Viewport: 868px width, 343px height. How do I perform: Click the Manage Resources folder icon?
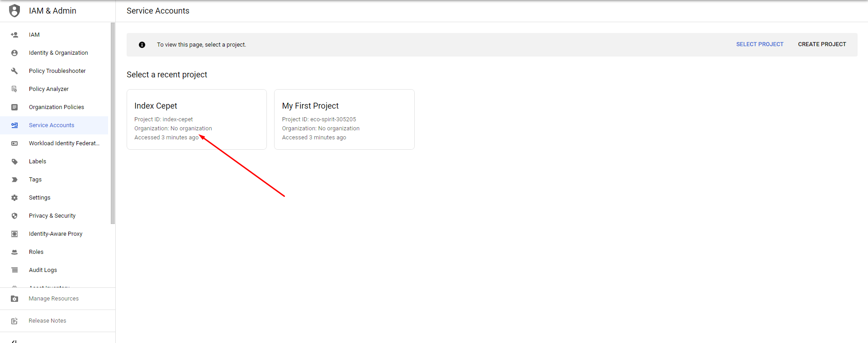pos(14,299)
